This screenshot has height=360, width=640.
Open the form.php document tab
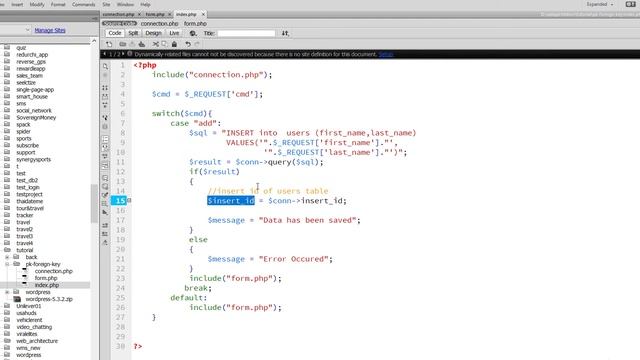(155, 14)
